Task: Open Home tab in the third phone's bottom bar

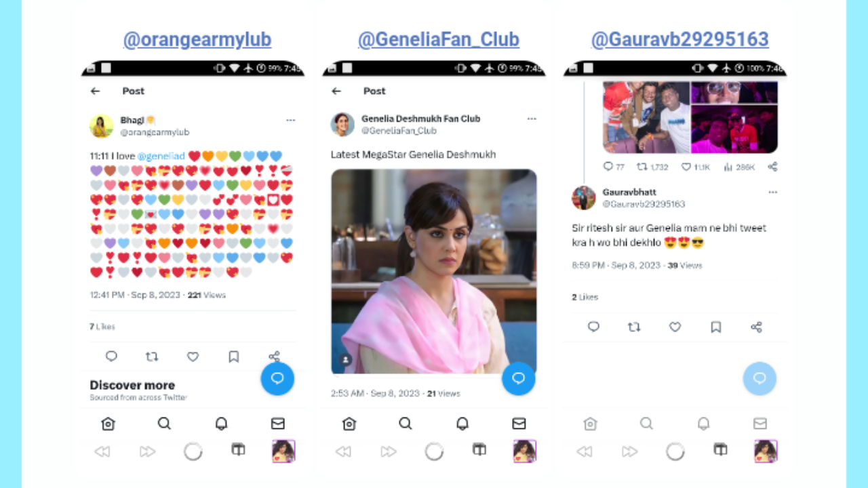Action: point(590,424)
